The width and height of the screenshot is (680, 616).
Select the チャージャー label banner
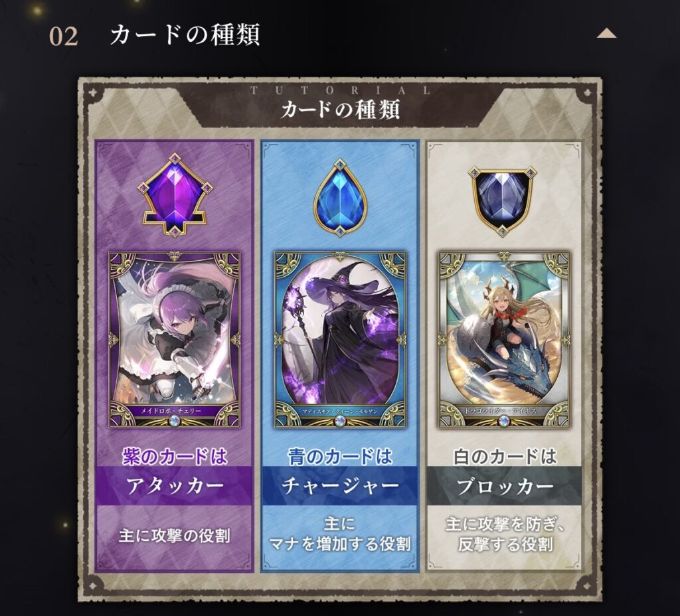[340, 486]
